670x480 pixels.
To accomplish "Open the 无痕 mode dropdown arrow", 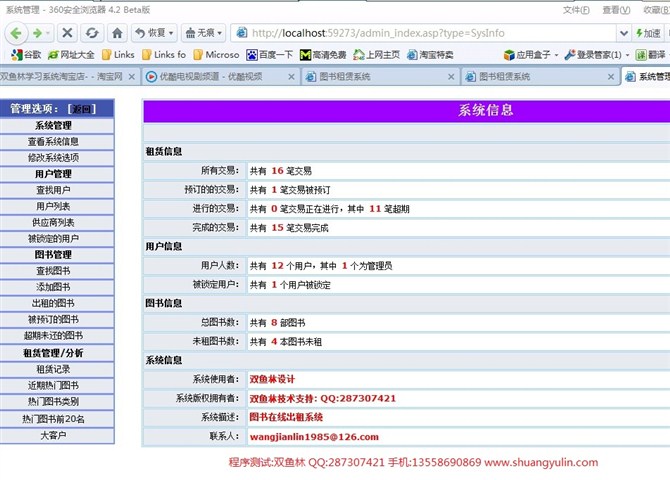I will [220, 33].
